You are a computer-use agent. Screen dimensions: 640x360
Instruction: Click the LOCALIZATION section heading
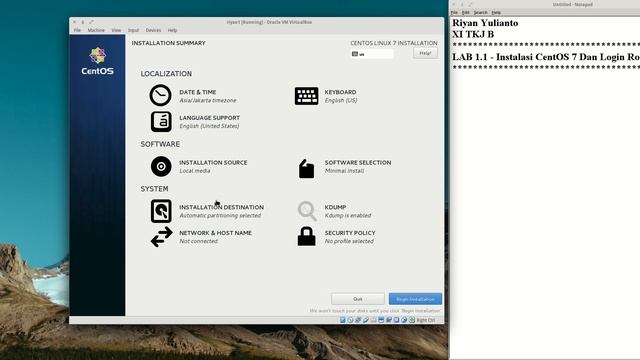(x=166, y=74)
